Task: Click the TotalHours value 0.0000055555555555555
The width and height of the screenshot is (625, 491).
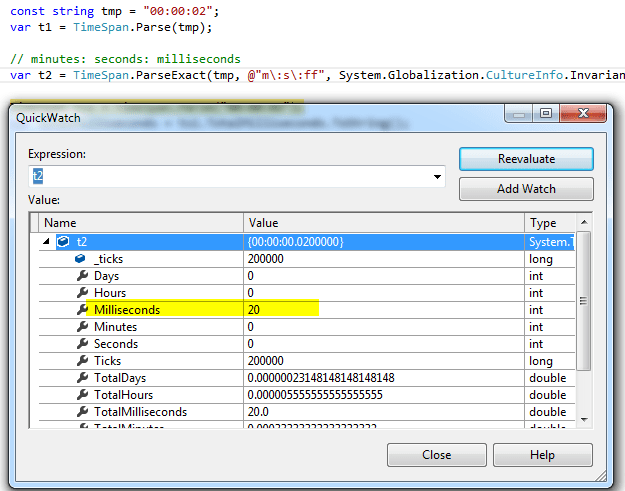Action: coord(315,395)
